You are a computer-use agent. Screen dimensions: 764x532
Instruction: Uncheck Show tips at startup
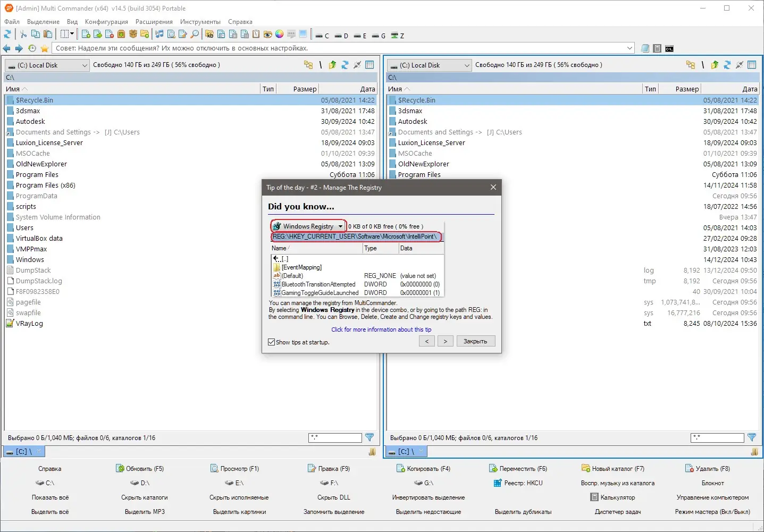click(x=272, y=342)
